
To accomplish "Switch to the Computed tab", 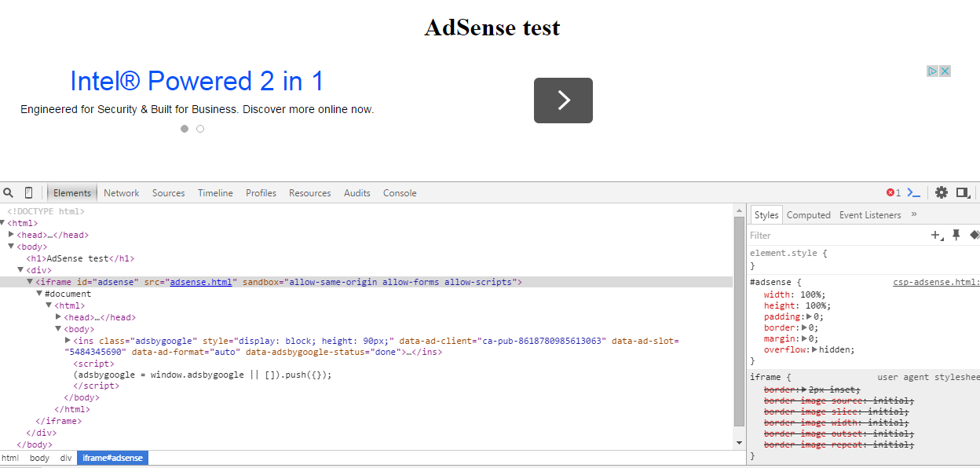I will tap(809, 215).
